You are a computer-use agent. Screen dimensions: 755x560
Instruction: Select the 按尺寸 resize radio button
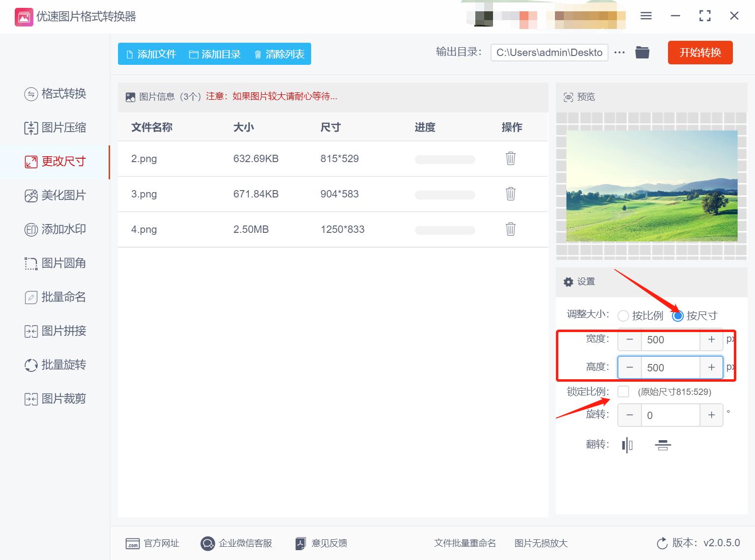tap(679, 316)
